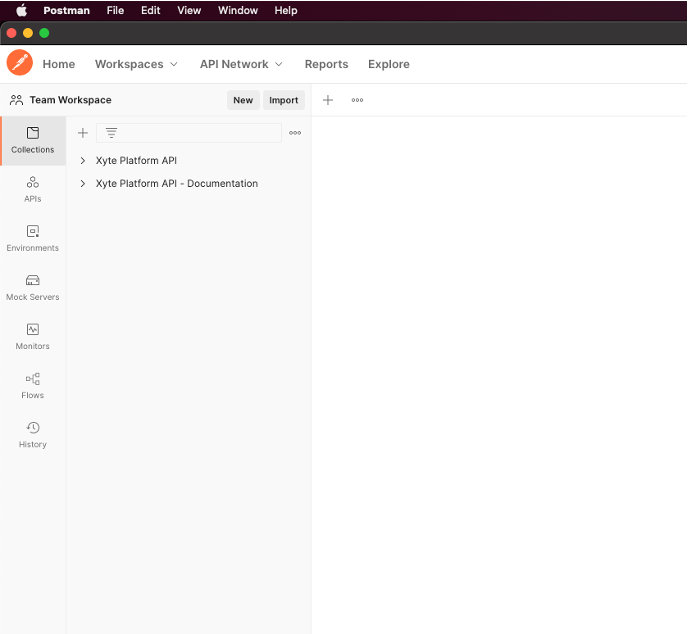Viewport: 688px width, 634px height.
Task: Open the Help menu
Action: pyautogui.click(x=286, y=11)
